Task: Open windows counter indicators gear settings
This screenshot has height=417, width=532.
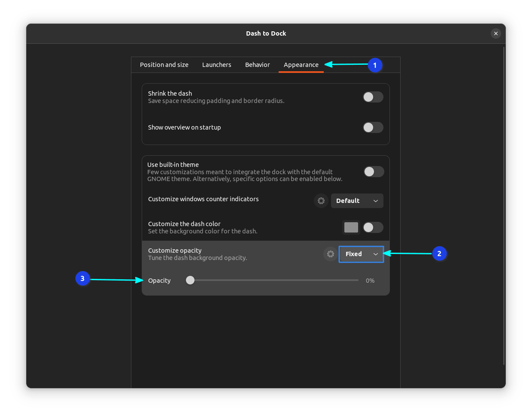Action: [321, 201]
